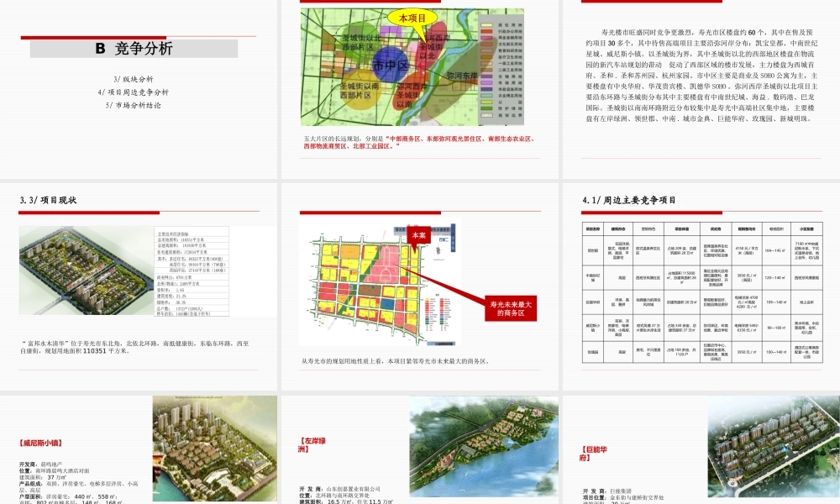840x504 pixels.
Task: Click the red '寿光未来最大的商务区' label box
Action: pos(511,308)
